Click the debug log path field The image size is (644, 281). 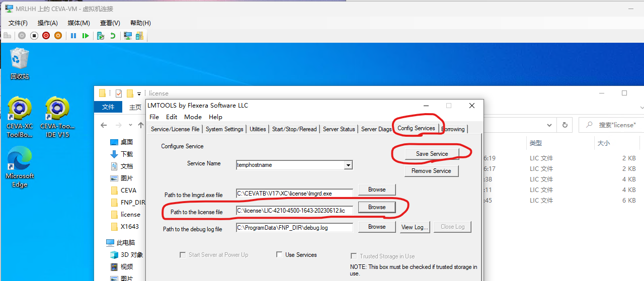[294, 228]
